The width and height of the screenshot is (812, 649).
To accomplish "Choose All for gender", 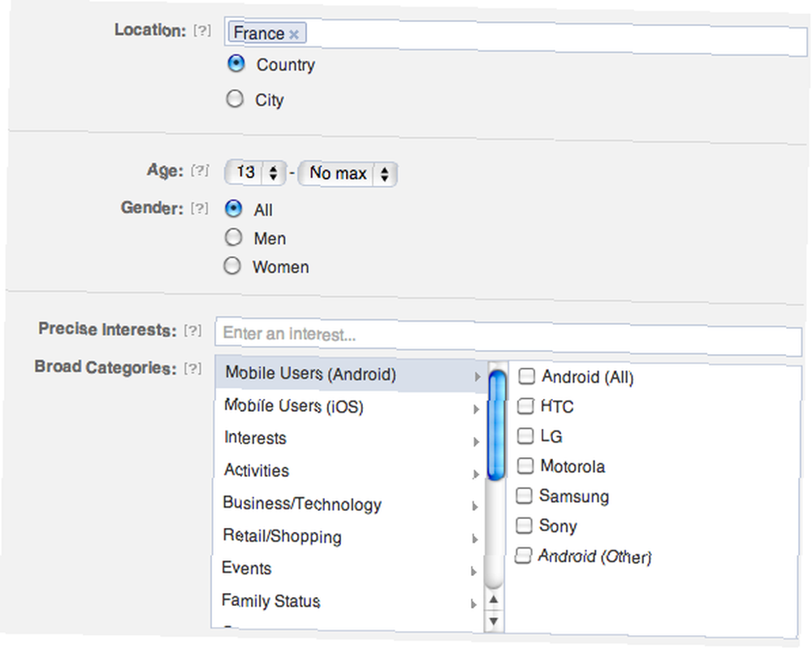I will (234, 208).
